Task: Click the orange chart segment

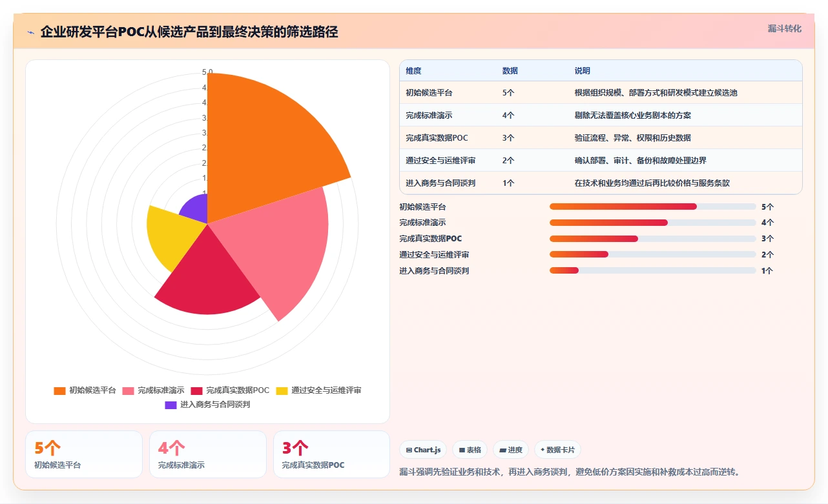Action: tap(265, 148)
